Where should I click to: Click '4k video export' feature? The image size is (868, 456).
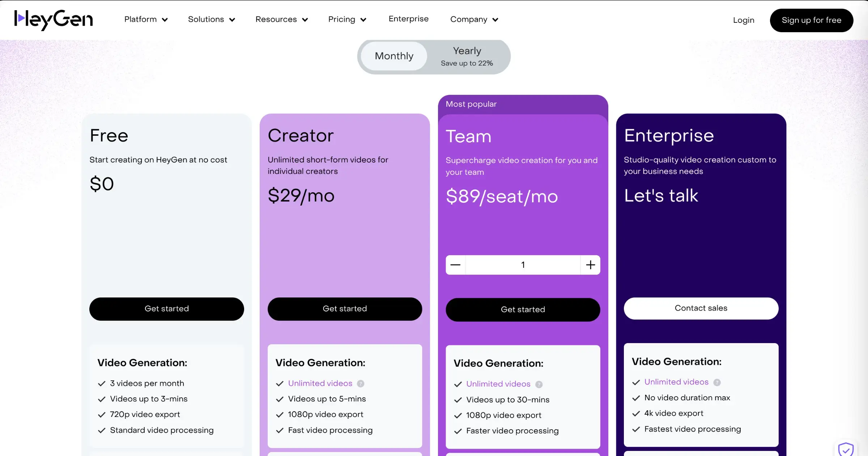point(673,413)
